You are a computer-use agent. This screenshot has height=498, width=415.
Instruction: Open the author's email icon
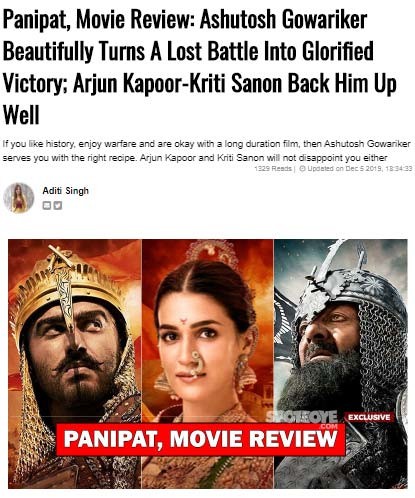47,206
